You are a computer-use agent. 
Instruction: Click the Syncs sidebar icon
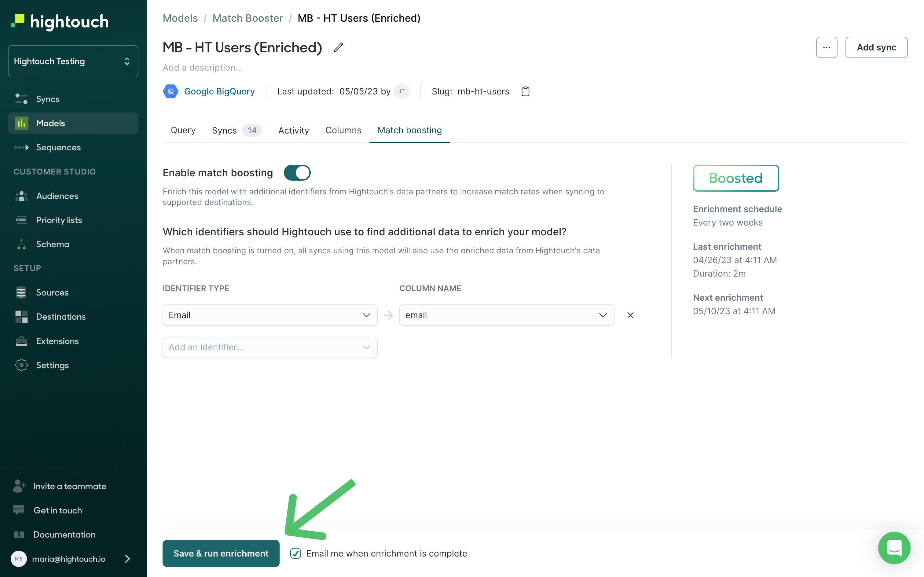tap(21, 98)
